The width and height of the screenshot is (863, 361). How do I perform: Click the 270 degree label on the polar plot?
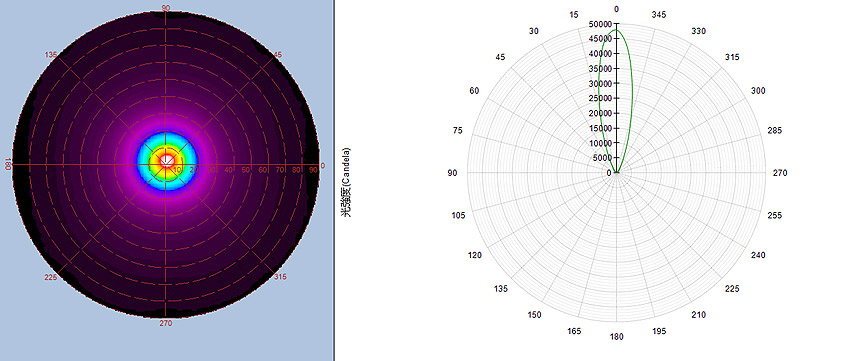(780, 173)
